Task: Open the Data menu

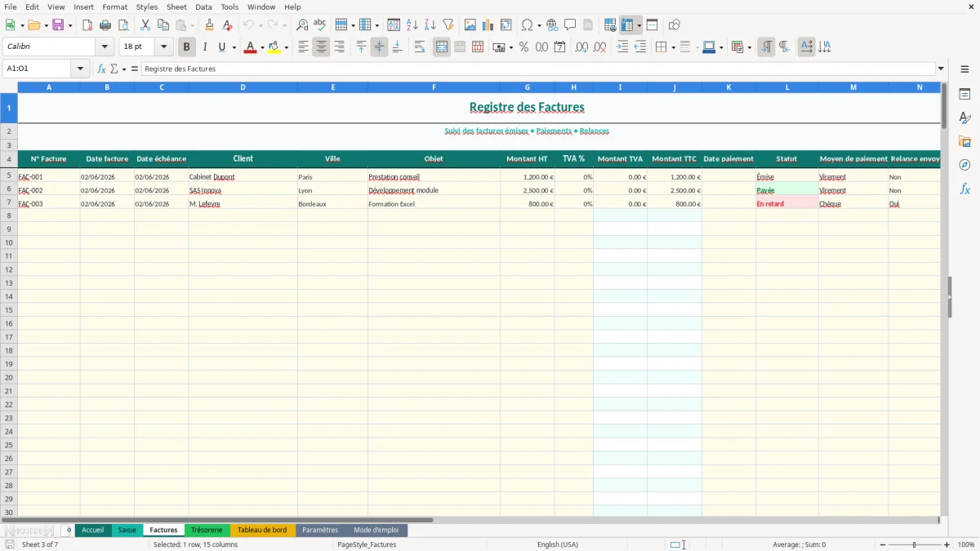Action: point(203,7)
